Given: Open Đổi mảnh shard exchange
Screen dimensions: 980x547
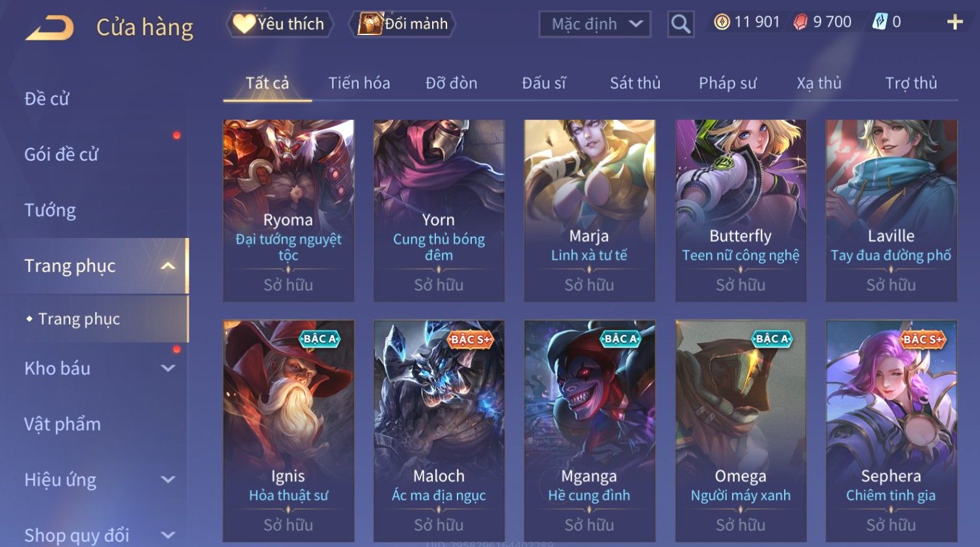Looking at the screenshot, I should tap(402, 24).
